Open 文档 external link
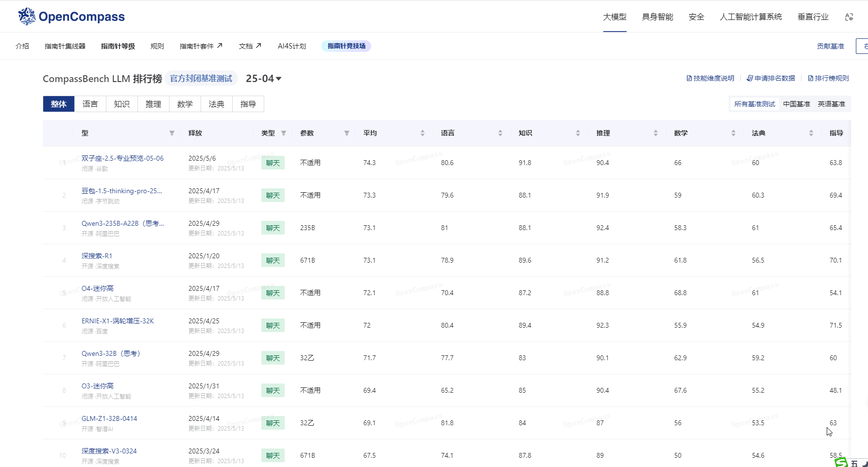868x467 pixels. 250,46
